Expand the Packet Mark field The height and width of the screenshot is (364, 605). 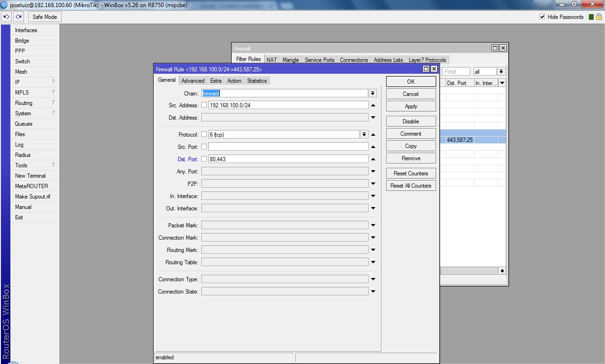point(373,225)
